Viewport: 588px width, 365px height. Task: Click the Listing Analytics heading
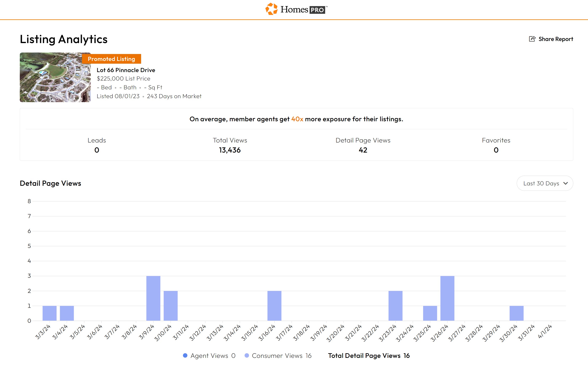64,39
